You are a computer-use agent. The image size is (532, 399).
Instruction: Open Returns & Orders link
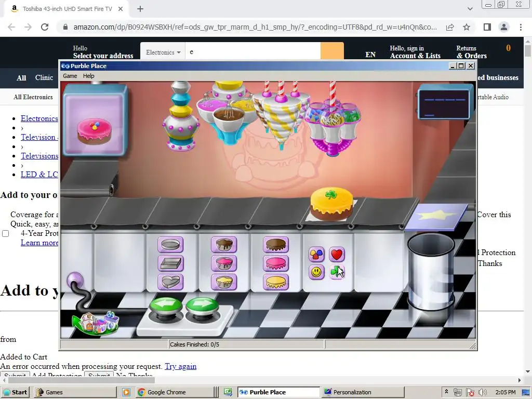(471, 52)
